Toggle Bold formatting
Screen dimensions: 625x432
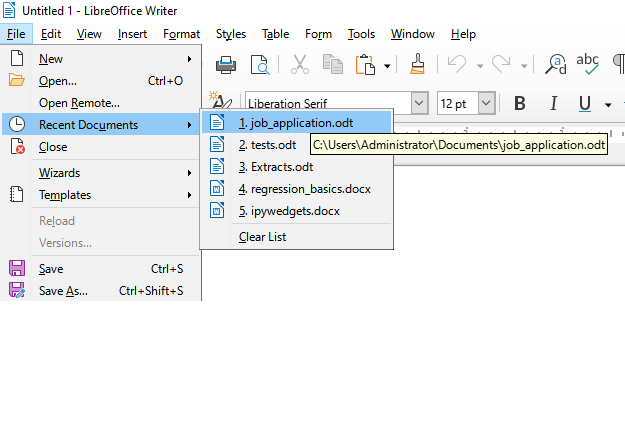(x=520, y=104)
